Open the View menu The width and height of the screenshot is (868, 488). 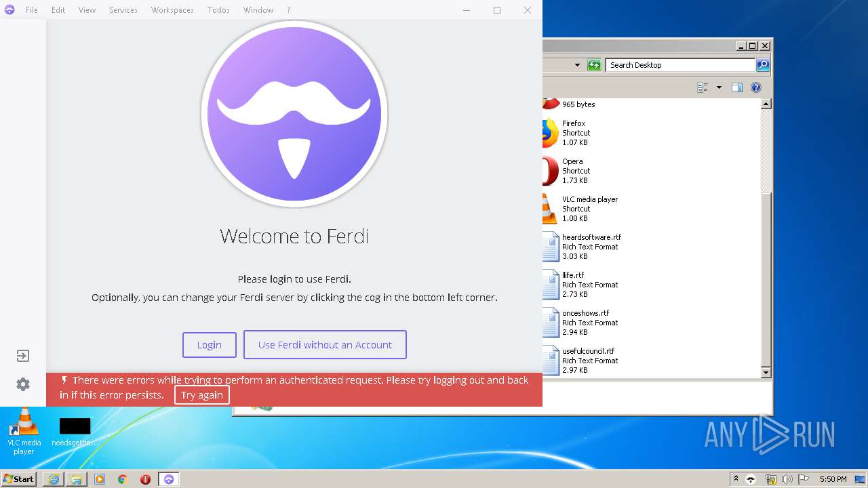point(87,10)
